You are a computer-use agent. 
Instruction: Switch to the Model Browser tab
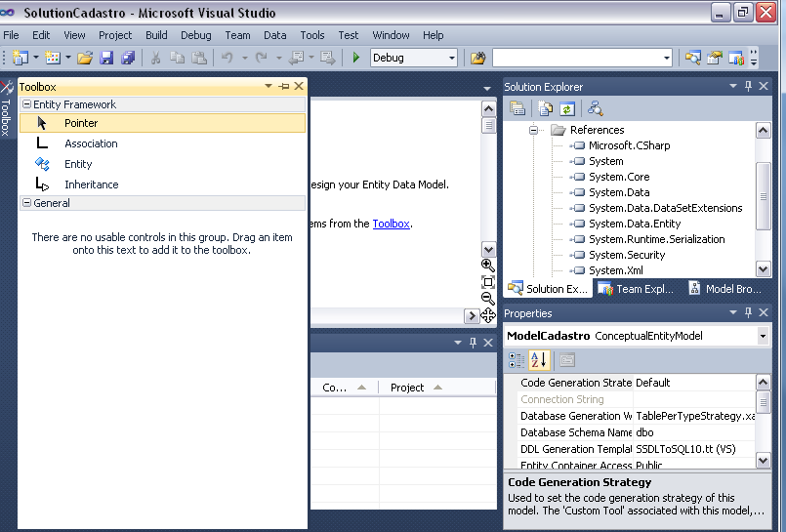(x=726, y=289)
